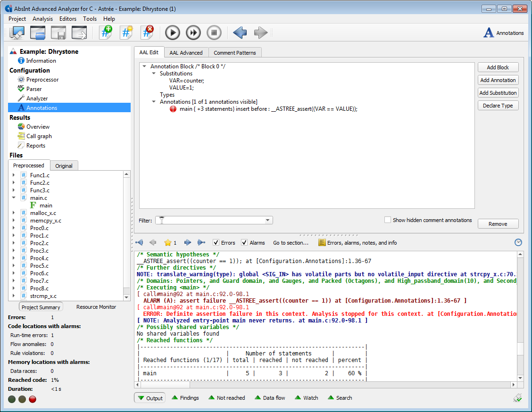Image resolution: width=532 pixels, height=412 pixels.
Task: Open the Data flow panel tab
Action: click(270, 398)
